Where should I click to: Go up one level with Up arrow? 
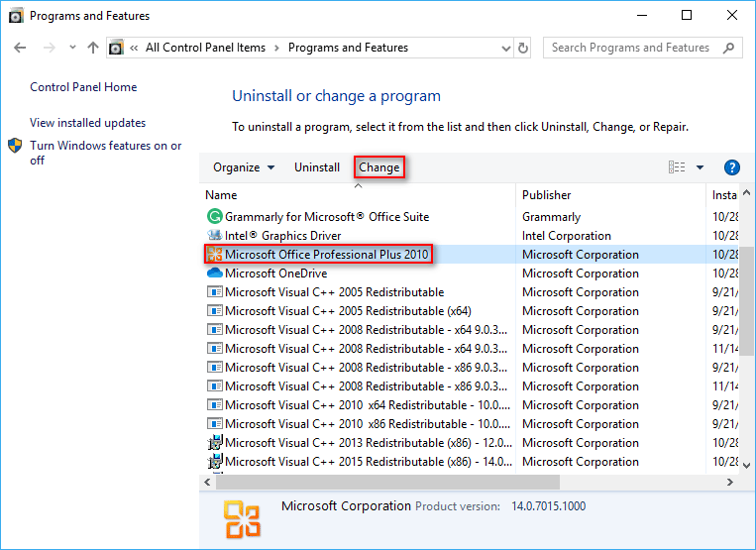93,48
